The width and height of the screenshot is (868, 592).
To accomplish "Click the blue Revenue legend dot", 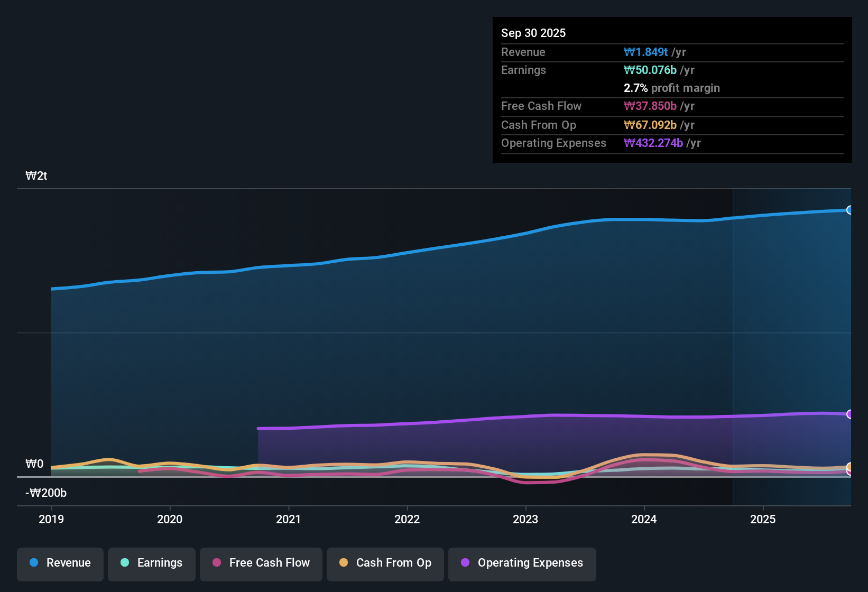I will [x=33, y=563].
